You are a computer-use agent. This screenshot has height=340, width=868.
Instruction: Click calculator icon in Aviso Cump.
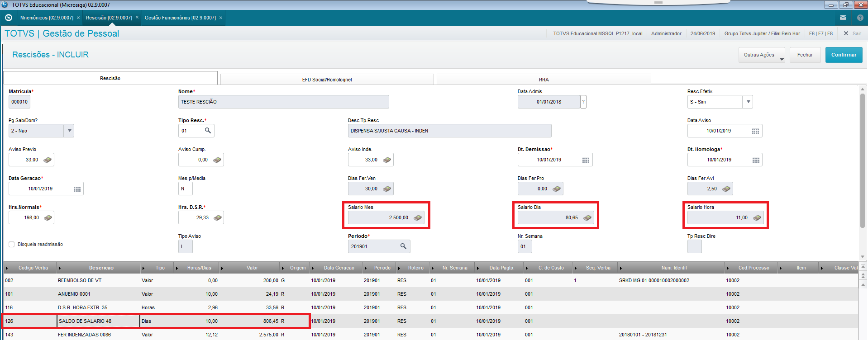point(217,160)
